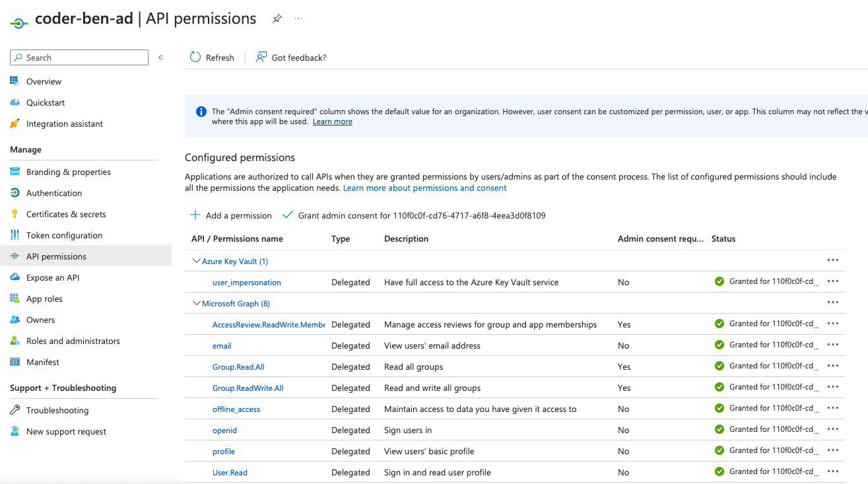Collapse the Azure Key Vault permissions group
This screenshot has width=868, height=484.
196,261
